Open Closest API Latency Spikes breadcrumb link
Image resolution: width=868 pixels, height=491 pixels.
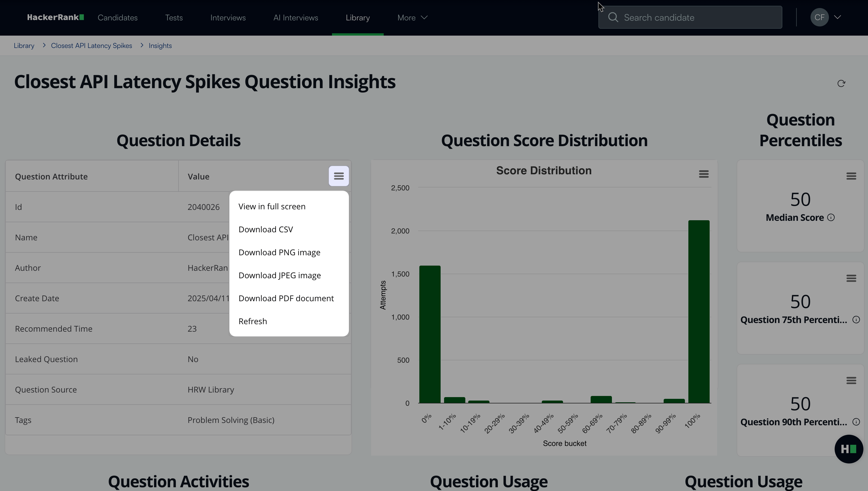pyautogui.click(x=91, y=46)
